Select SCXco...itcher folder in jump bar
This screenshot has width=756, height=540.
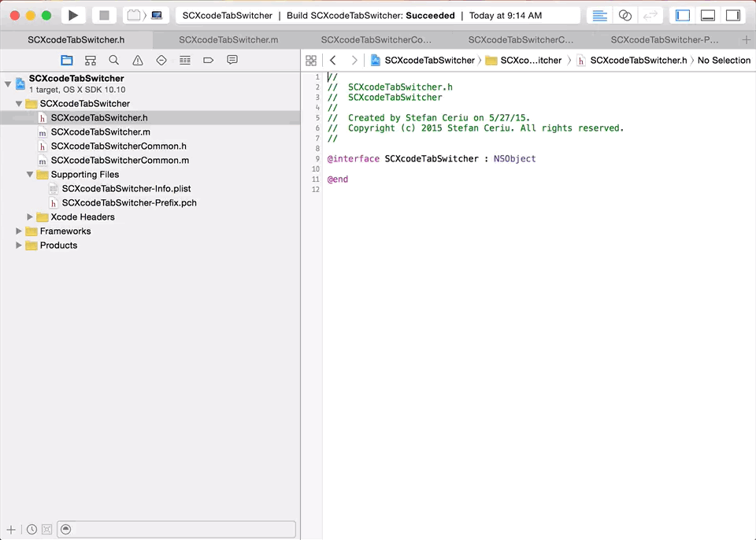coord(524,61)
